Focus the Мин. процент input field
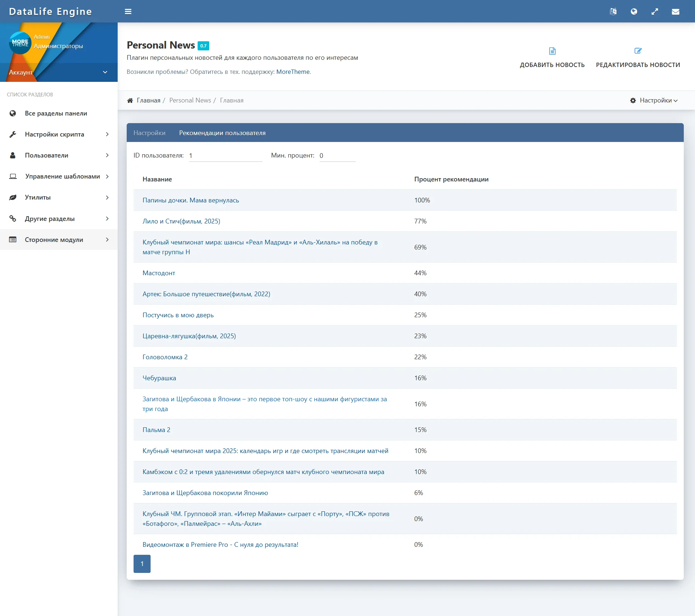This screenshot has width=695, height=616. (x=337, y=156)
